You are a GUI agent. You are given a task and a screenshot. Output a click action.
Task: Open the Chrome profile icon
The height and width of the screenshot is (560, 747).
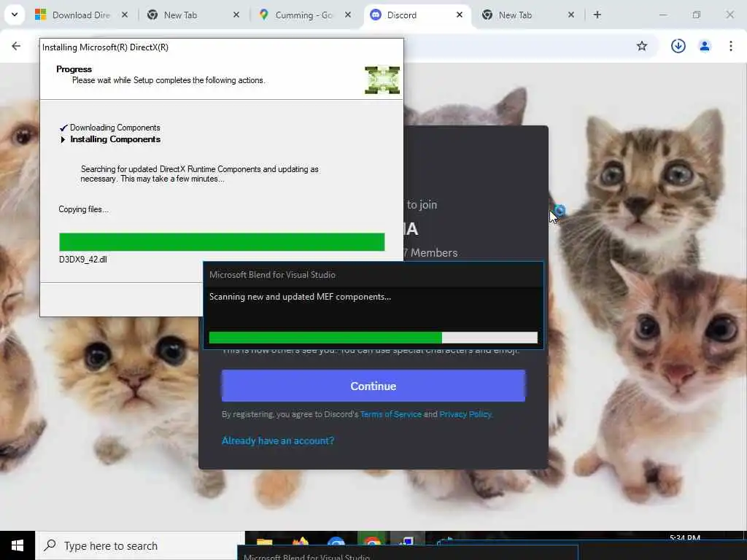704,46
